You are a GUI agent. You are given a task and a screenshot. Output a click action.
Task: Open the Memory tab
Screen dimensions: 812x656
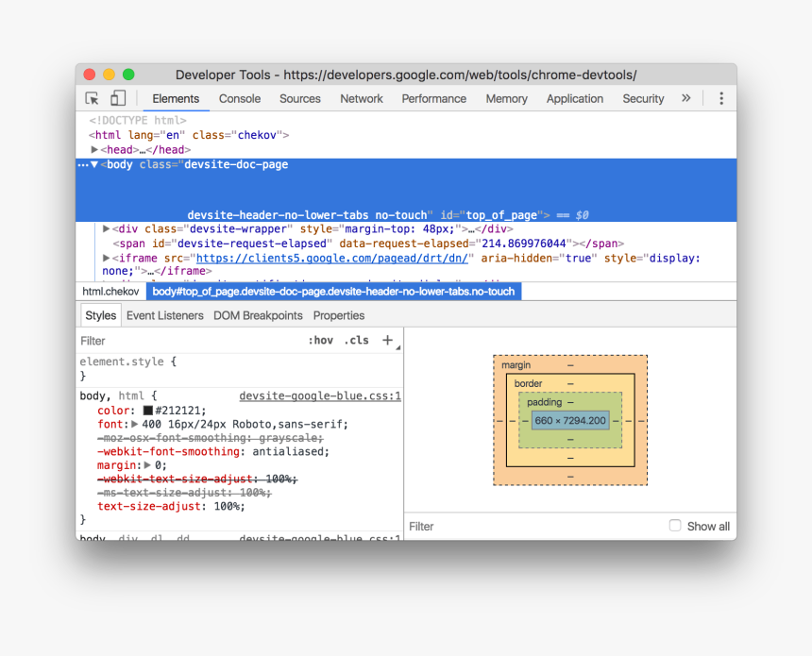click(x=506, y=98)
